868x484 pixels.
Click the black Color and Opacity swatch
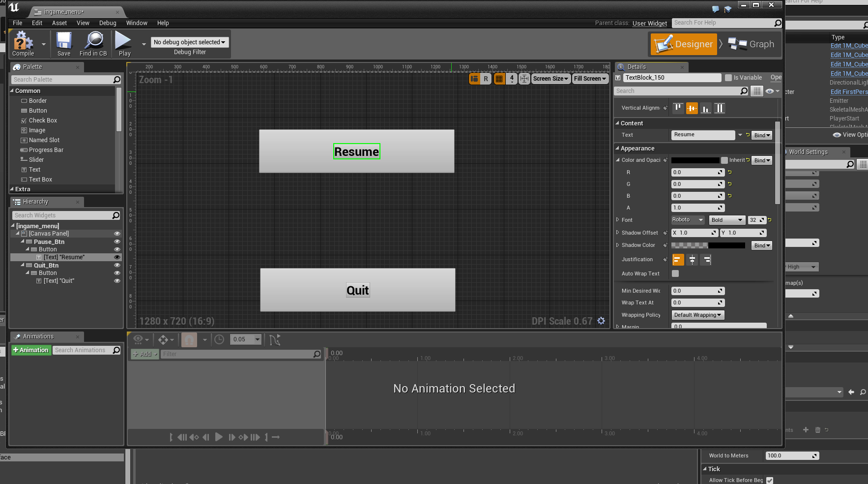pos(695,160)
